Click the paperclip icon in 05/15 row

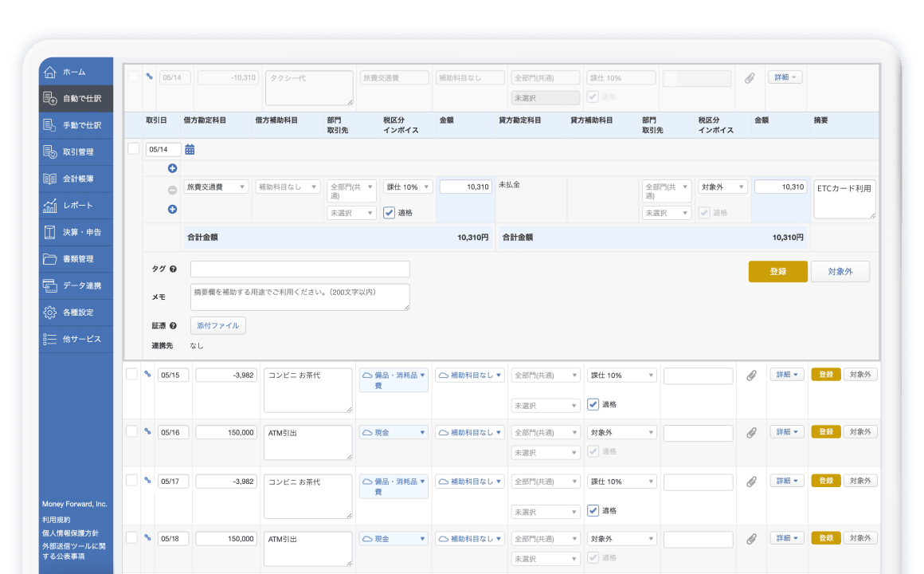point(751,375)
